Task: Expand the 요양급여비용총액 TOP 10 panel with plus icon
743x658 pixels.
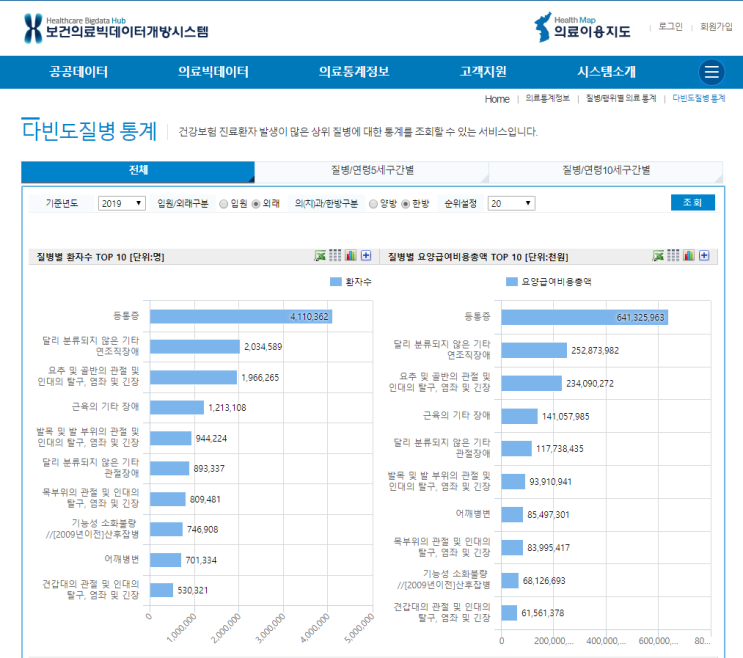Action: coord(704,255)
